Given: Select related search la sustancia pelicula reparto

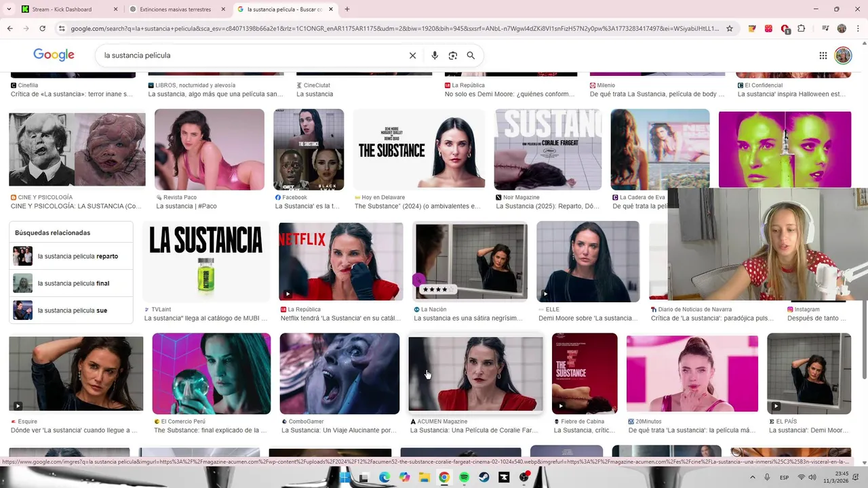Looking at the screenshot, I should point(71,256).
